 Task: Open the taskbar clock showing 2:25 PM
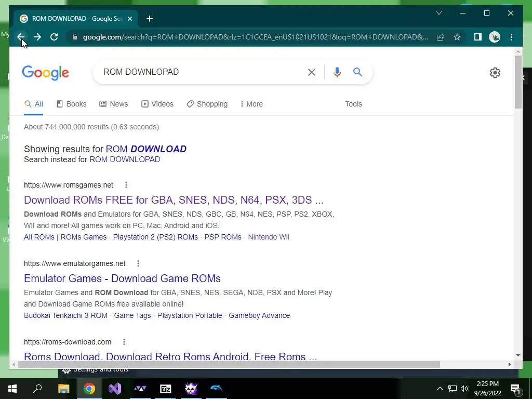487,389
